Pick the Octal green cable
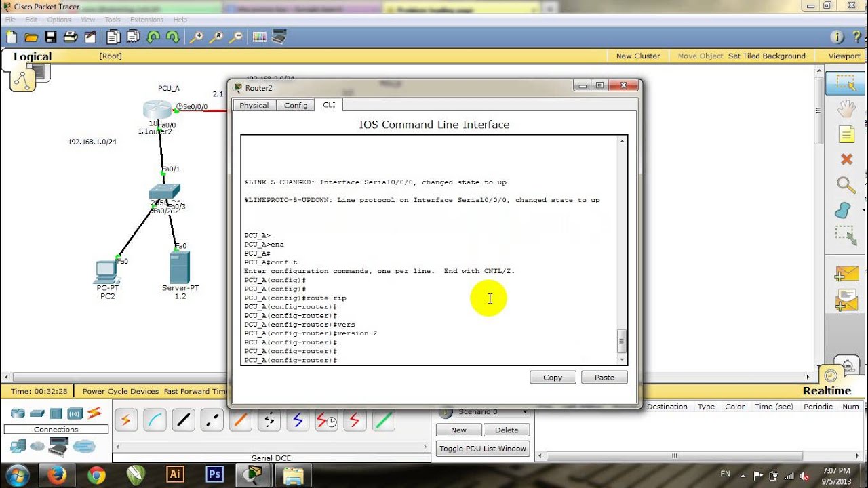 coord(384,420)
